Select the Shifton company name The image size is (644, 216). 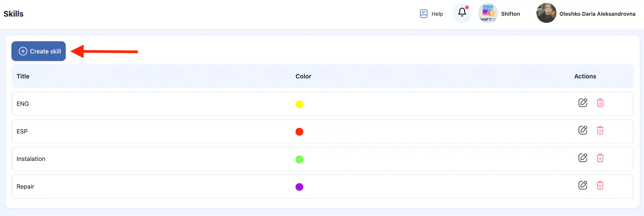pyautogui.click(x=510, y=14)
